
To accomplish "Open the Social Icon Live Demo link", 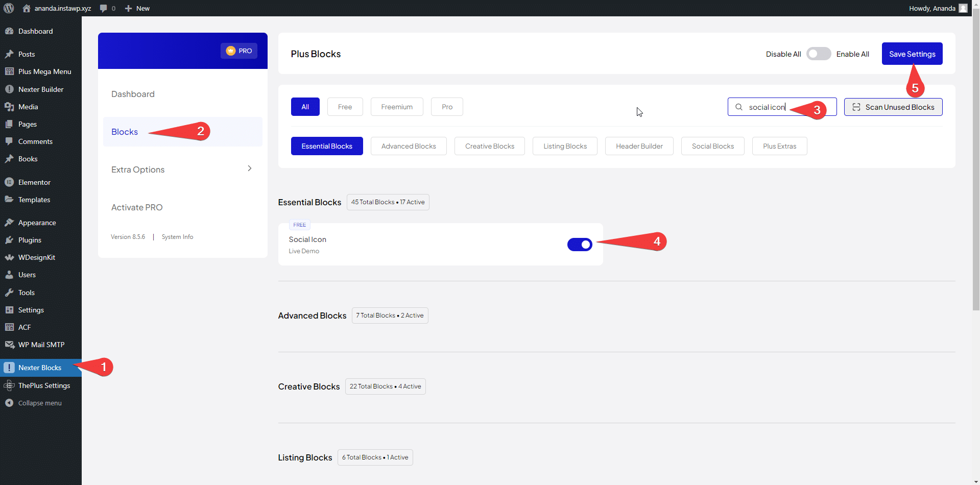I will tap(303, 251).
